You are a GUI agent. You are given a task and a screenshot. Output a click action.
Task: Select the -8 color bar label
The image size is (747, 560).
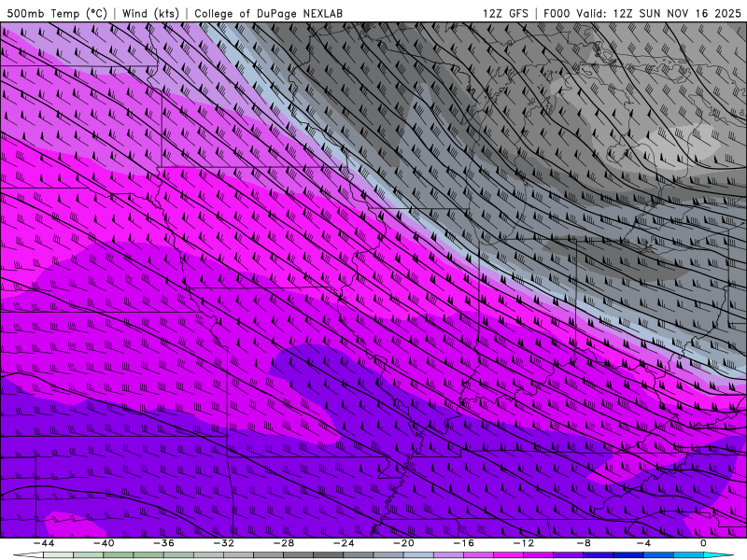point(584,543)
